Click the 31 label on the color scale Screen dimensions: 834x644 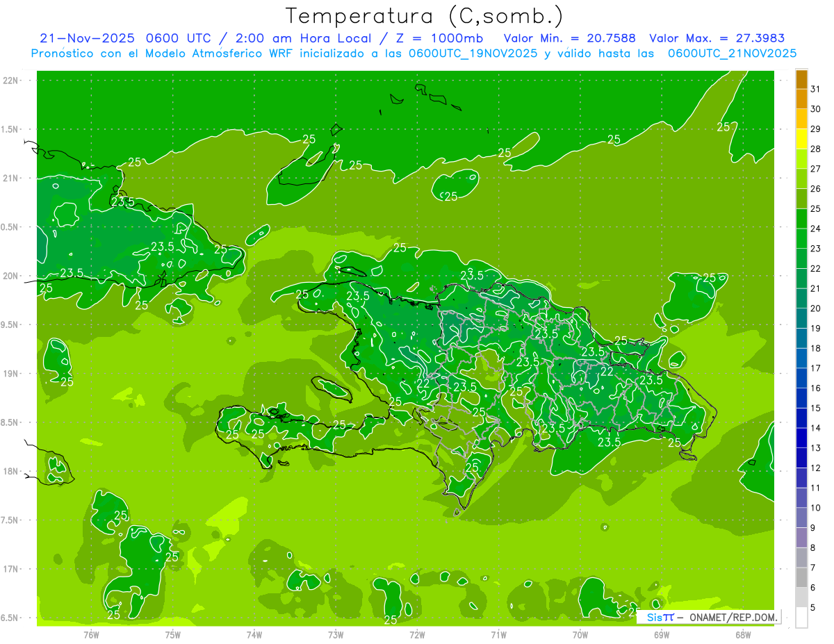[815, 89]
